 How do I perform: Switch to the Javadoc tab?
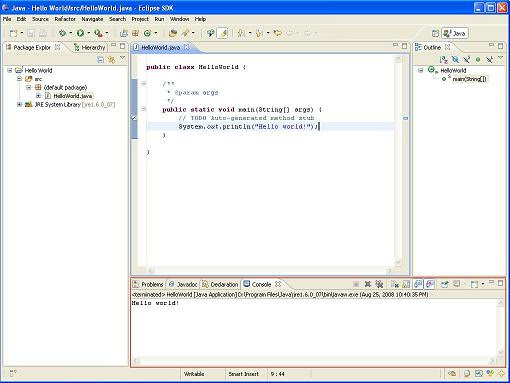coord(183,284)
